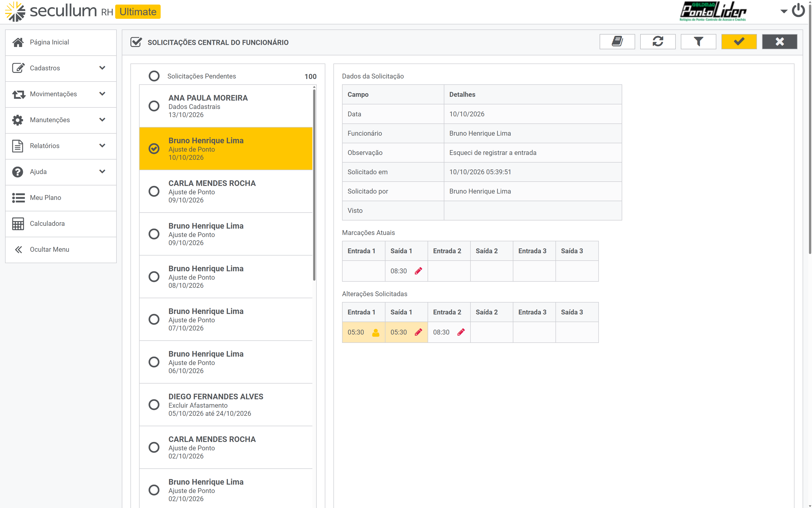Click Ocultar Menu to hide sidebar

[x=61, y=250]
